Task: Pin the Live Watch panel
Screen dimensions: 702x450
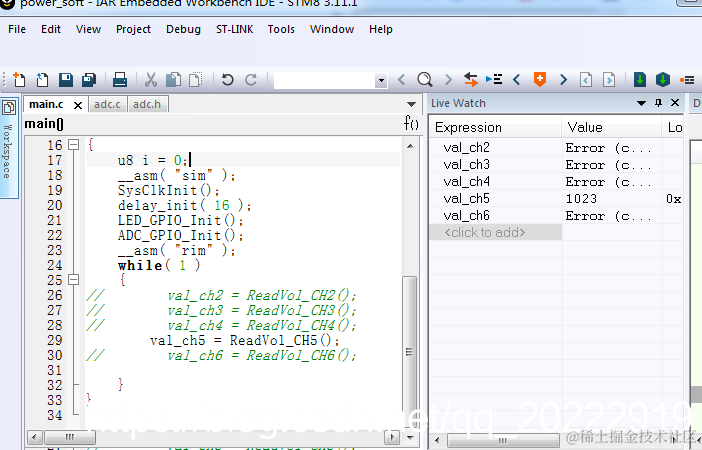Action: pos(658,103)
